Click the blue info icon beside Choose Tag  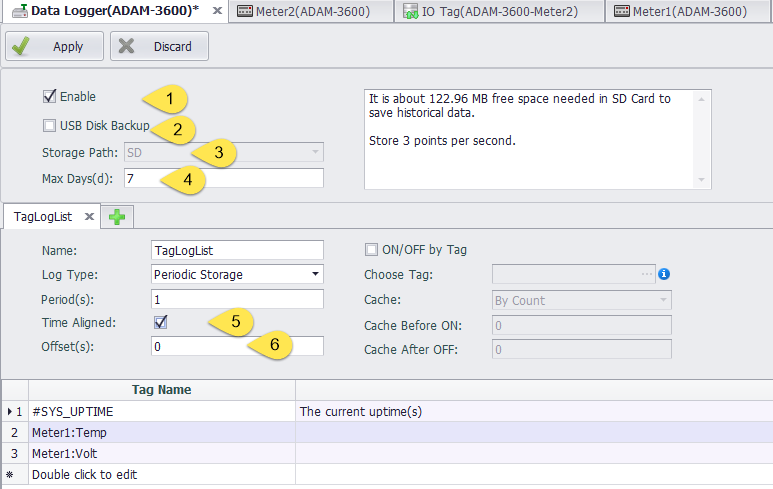tap(663, 274)
